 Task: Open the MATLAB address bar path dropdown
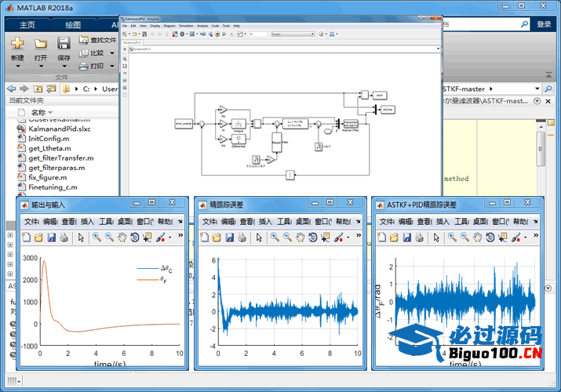pos(537,89)
